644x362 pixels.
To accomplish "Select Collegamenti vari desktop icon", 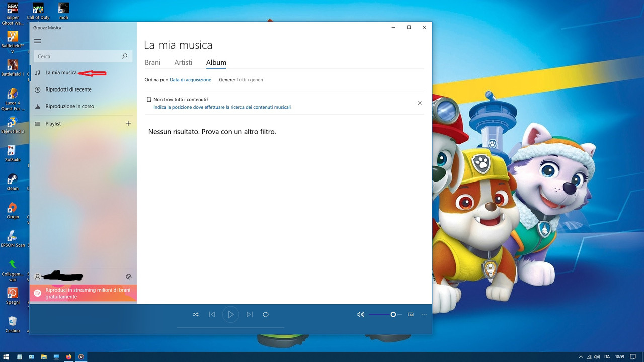I will (13, 271).
